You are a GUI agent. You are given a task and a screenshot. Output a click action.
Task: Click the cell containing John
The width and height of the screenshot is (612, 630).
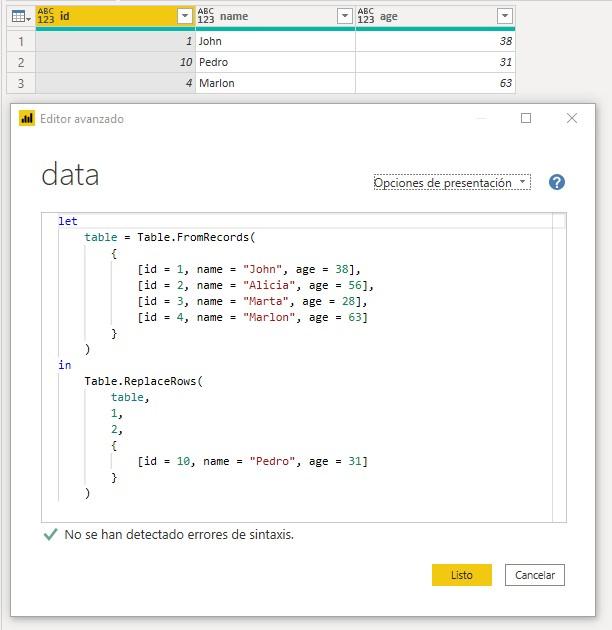point(275,41)
